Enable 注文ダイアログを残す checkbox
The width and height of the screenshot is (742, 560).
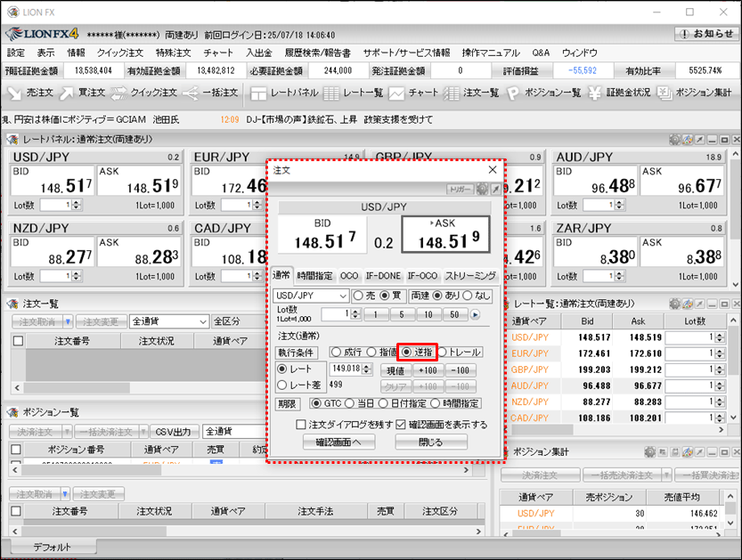point(301,425)
